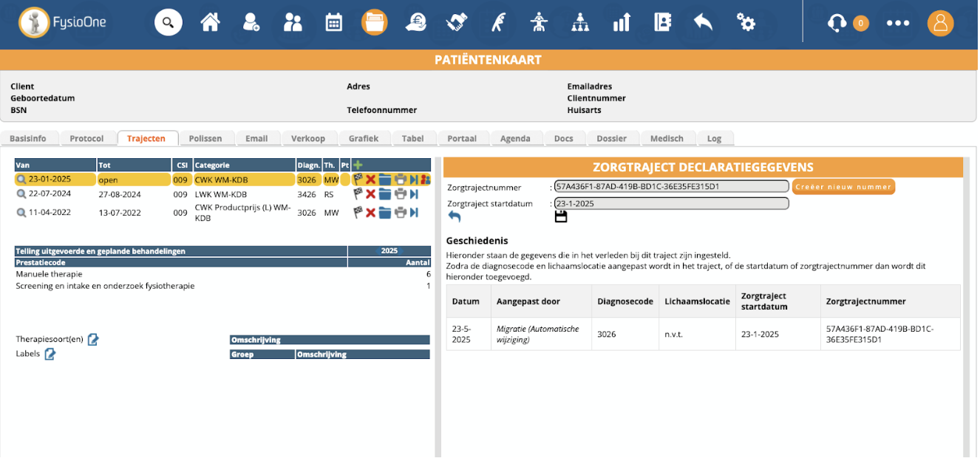Click Creëer nieuw nummer button

tap(843, 187)
